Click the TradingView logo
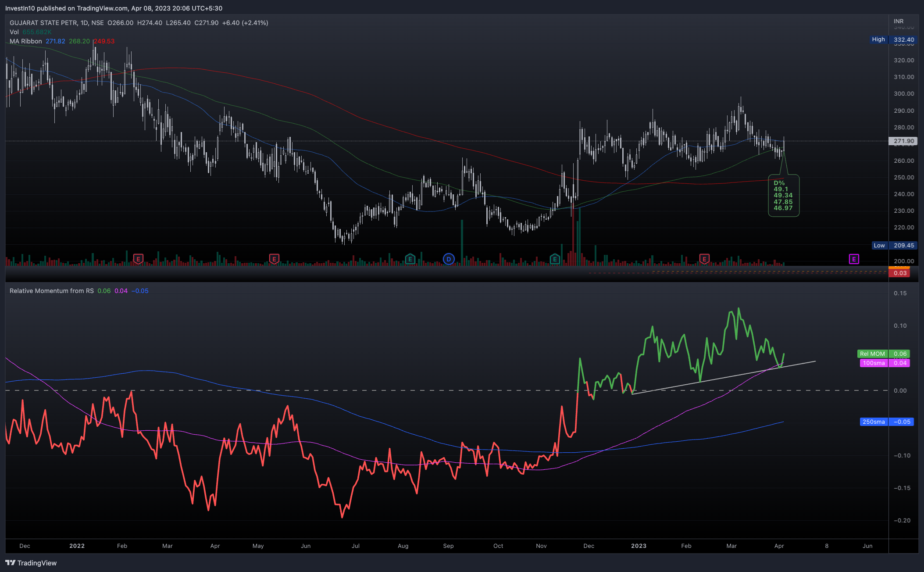Viewport: 924px width, 572px height. tap(31, 563)
